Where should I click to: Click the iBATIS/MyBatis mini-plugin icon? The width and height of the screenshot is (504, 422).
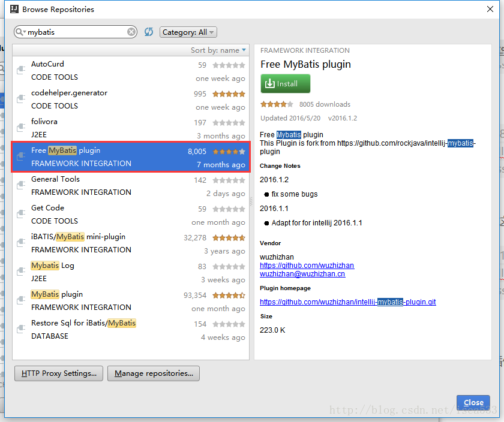(x=21, y=242)
